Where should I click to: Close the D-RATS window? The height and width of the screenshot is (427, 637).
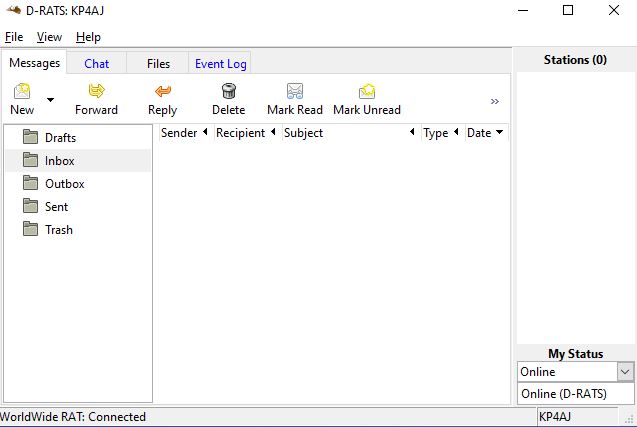(614, 10)
